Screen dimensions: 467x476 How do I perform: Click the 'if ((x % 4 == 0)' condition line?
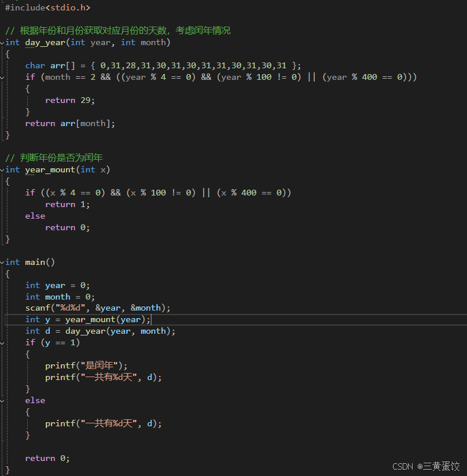coord(158,193)
